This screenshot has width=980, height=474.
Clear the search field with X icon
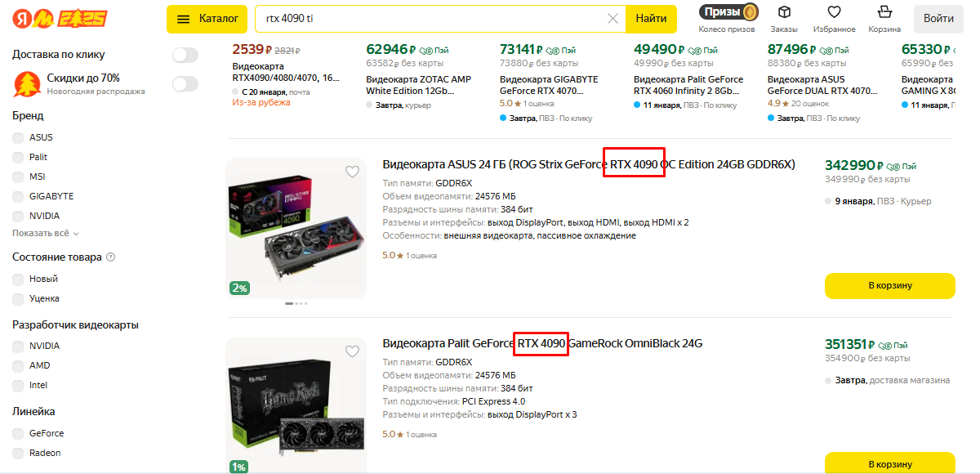613,19
